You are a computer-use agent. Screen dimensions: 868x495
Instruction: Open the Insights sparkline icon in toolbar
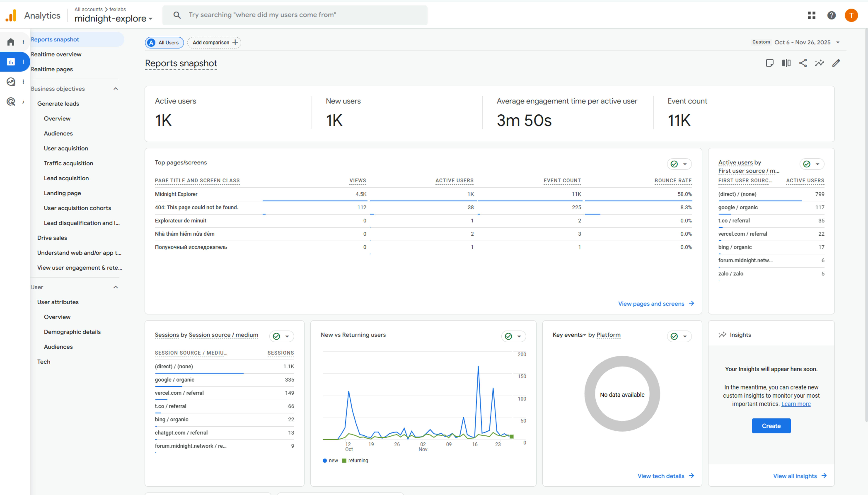[x=819, y=63]
